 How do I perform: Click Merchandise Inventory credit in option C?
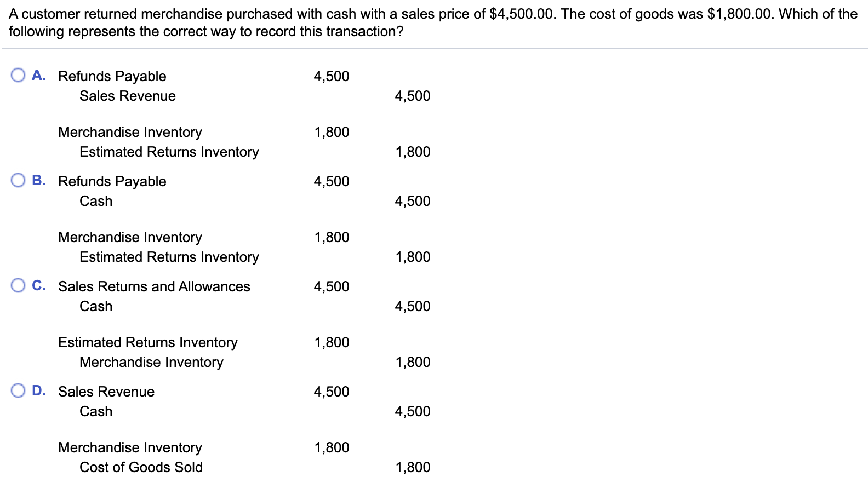coord(151,362)
